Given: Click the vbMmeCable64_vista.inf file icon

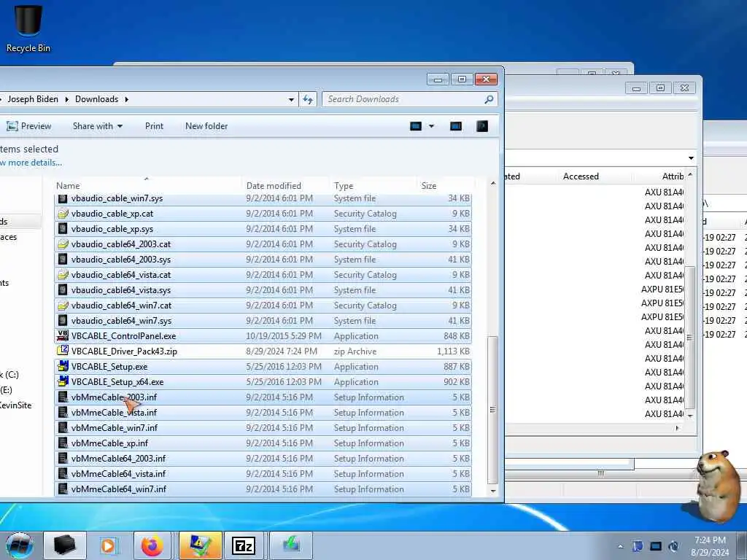Looking at the screenshot, I should pyautogui.click(x=63, y=473).
